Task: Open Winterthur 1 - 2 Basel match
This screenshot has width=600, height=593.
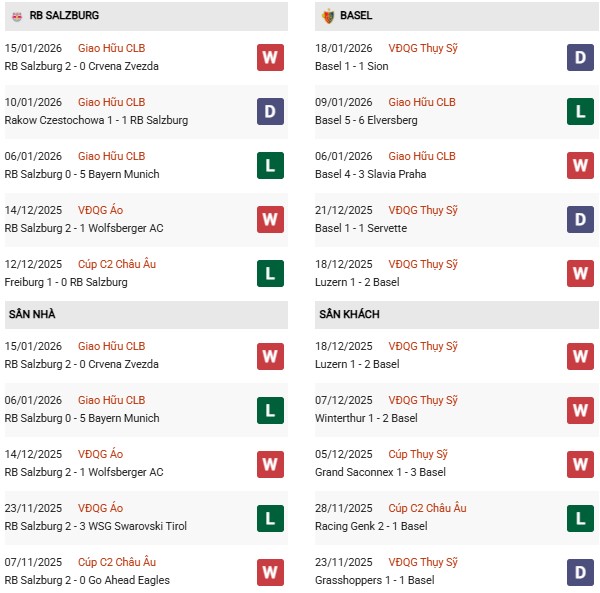Action: (x=368, y=418)
